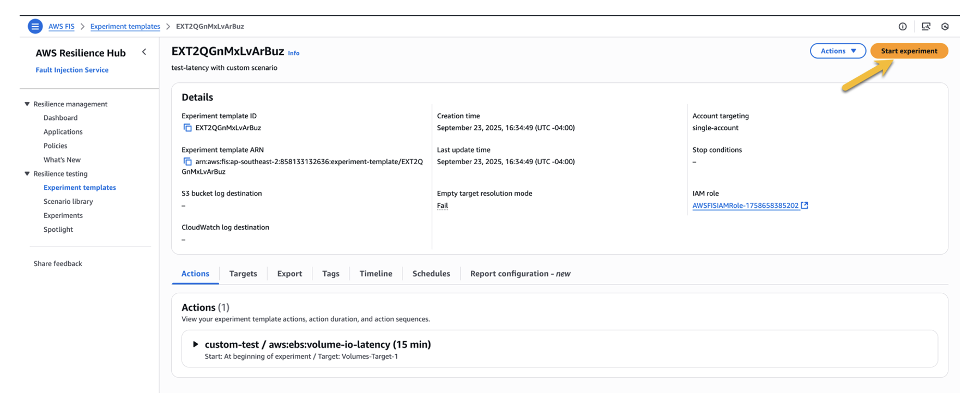Viewport: 980px width, 398px height.
Task: Open the AWSFISIAMRole-1758658385202 link
Action: coord(745,206)
